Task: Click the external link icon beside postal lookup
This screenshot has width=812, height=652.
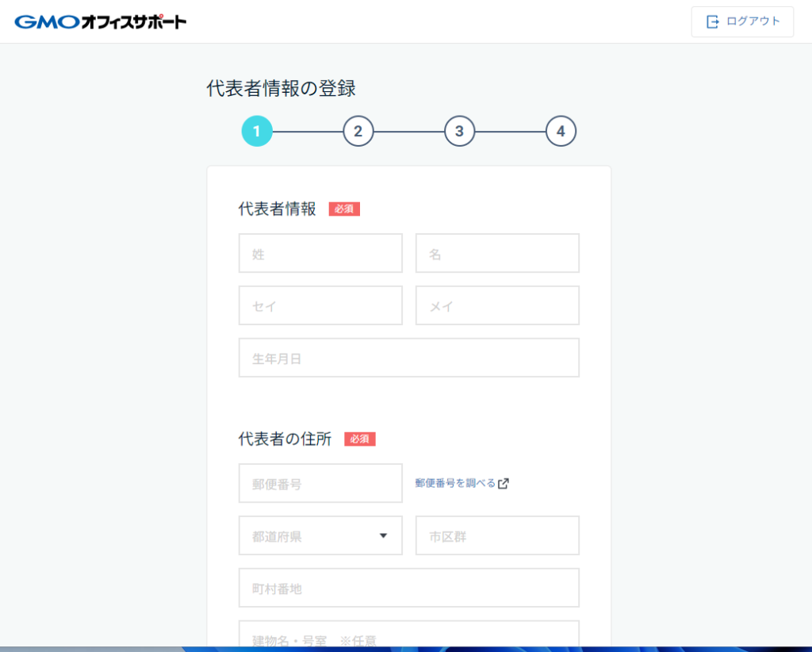Action: click(504, 484)
